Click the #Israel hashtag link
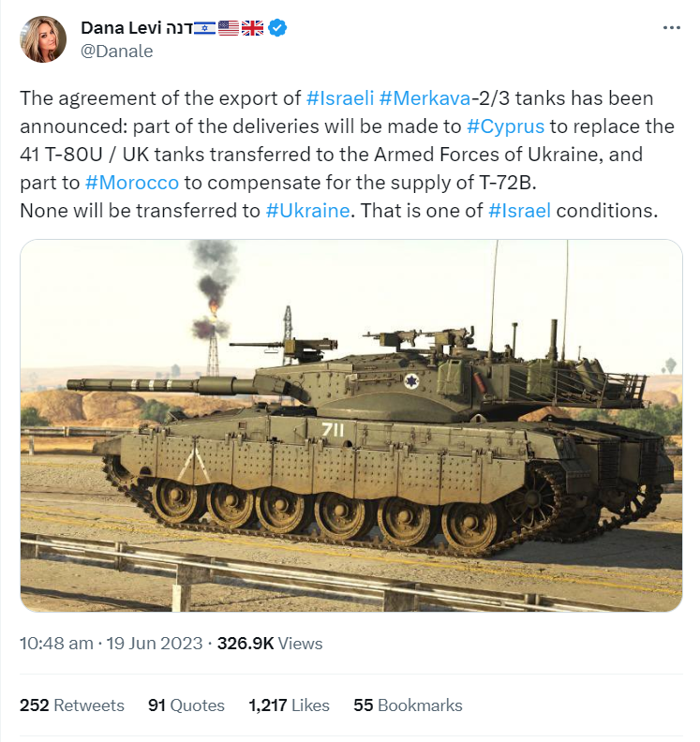Viewport: 700px width, 742px height. point(520,211)
